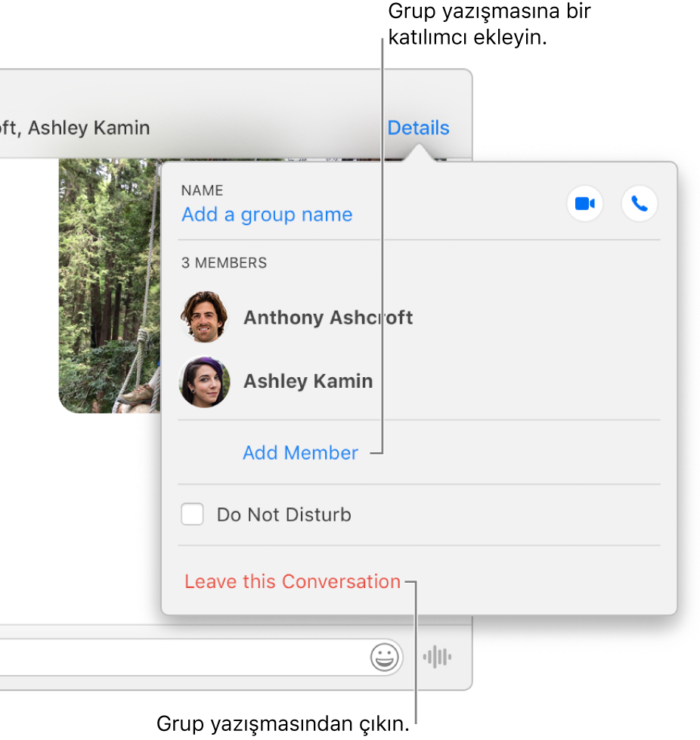Viewport: 700px width, 740px height.
Task: Enable the Do Not Disturb checkbox
Action: tap(192, 514)
